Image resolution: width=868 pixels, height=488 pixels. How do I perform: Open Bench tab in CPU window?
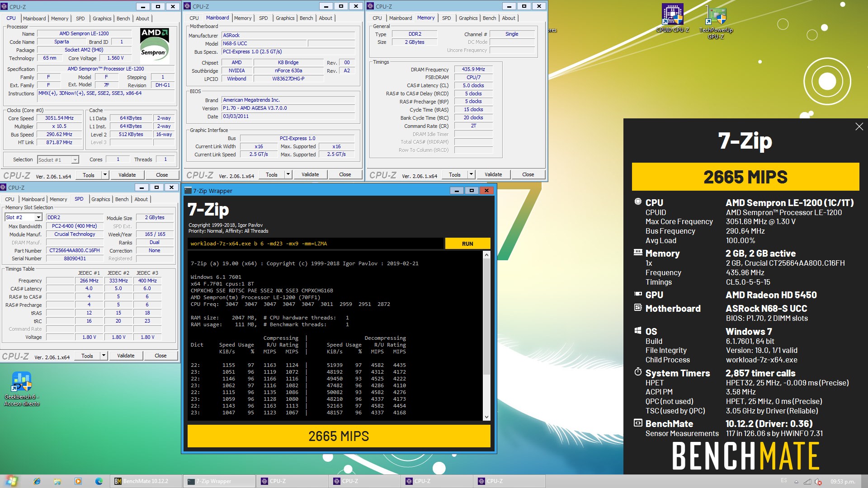coord(123,19)
